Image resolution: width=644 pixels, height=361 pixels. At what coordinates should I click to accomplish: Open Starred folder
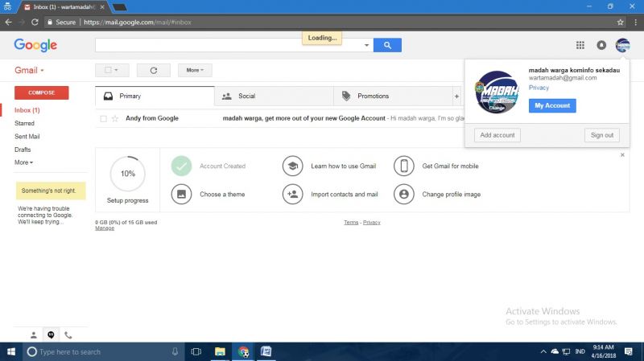(25, 124)
